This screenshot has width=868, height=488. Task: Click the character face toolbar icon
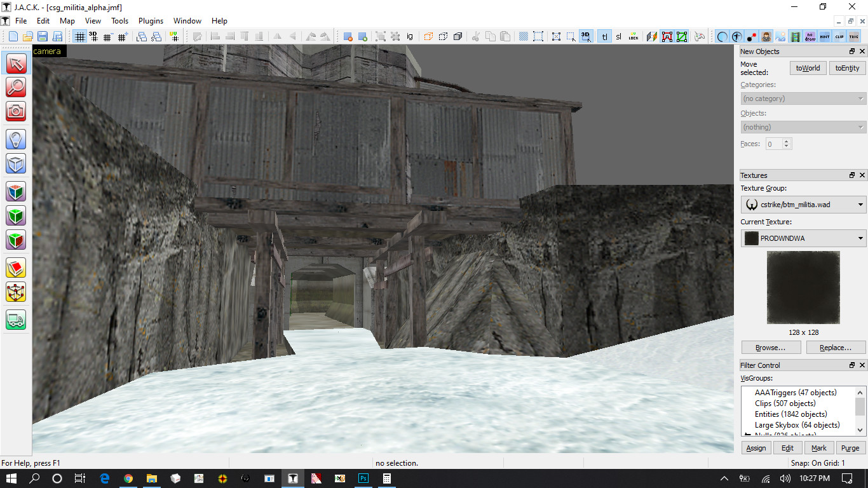click(766, 36)
